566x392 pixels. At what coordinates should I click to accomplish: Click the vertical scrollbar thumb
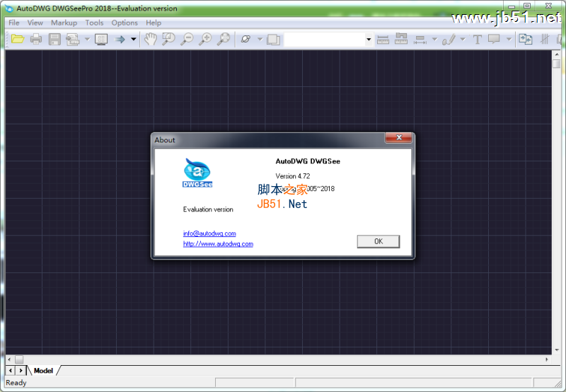557,64
